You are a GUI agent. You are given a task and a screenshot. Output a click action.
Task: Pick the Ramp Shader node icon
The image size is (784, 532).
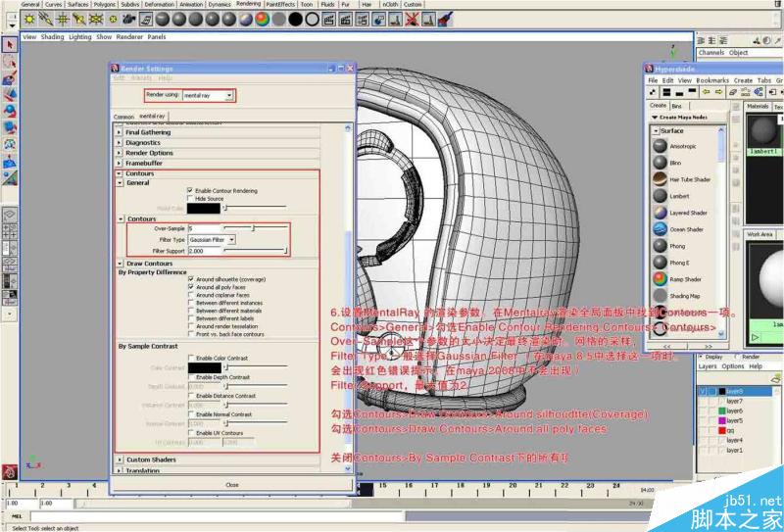click(x=661, y=279)
